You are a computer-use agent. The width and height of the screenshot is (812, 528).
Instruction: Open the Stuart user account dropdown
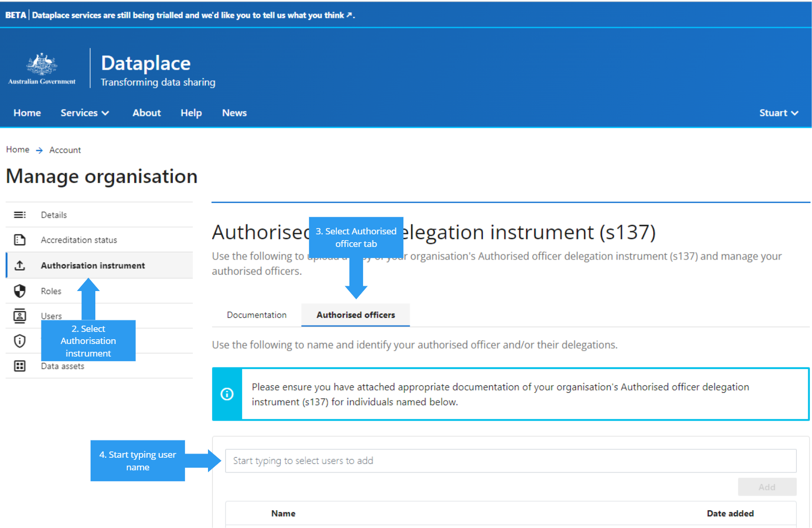point(778,113)
